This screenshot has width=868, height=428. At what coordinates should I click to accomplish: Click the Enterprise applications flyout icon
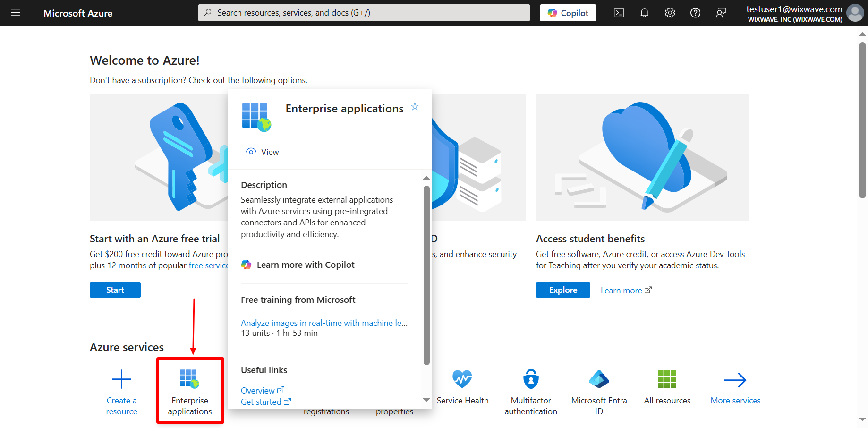tap(256, 117)
